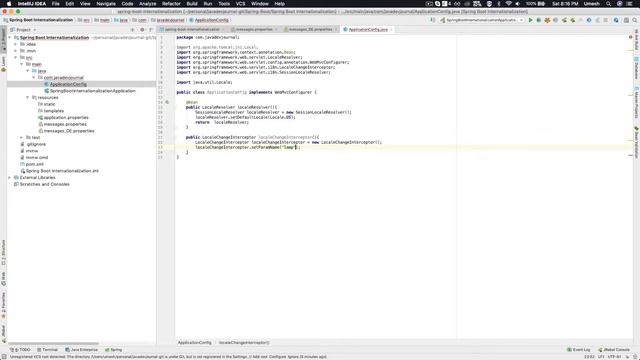Open the VCS menu
The height and width of the screenshot is (360, 640).
240,4
